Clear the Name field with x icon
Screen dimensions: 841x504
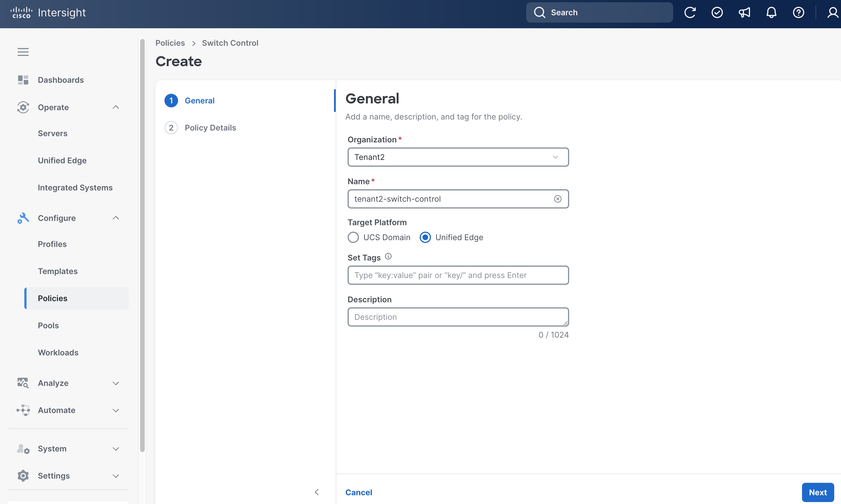(558, 199)
